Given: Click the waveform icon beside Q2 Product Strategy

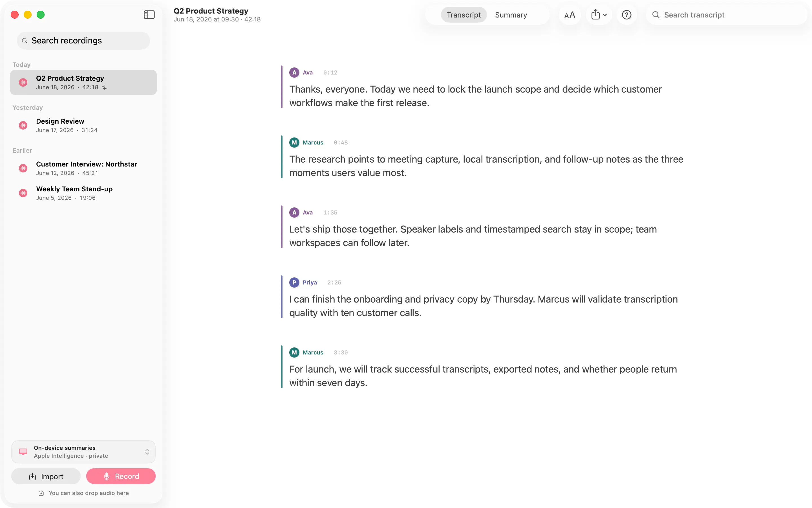Looking at the screenshot, I should tap(23, 82).
